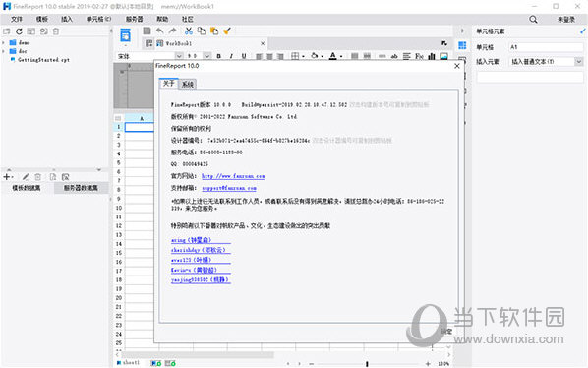Insert an image into the cell
Image resolution: width=588 pixels, height=368 pixels.
pos(443,56)
